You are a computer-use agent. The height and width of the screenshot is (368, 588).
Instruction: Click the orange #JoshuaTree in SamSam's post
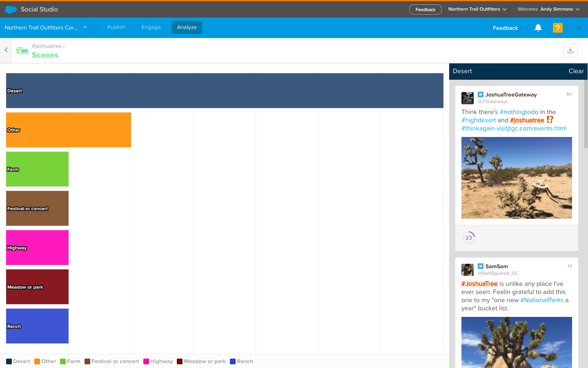tap(479, 284)
